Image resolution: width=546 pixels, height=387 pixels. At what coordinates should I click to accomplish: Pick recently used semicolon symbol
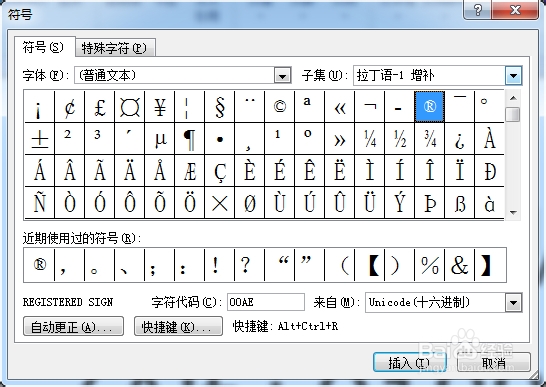(x=159, y=265)
